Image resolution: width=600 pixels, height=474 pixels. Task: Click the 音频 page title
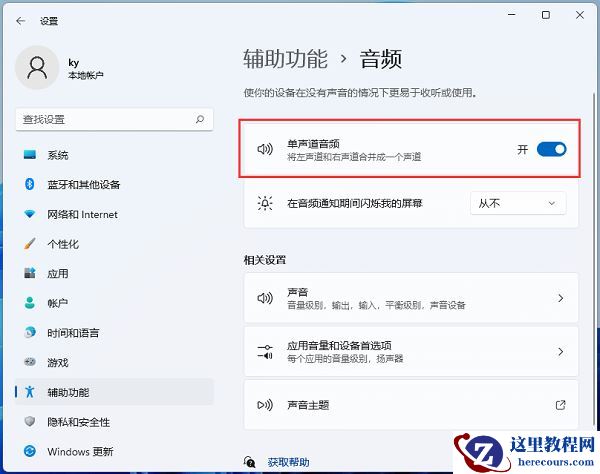[x=381, y=59]
